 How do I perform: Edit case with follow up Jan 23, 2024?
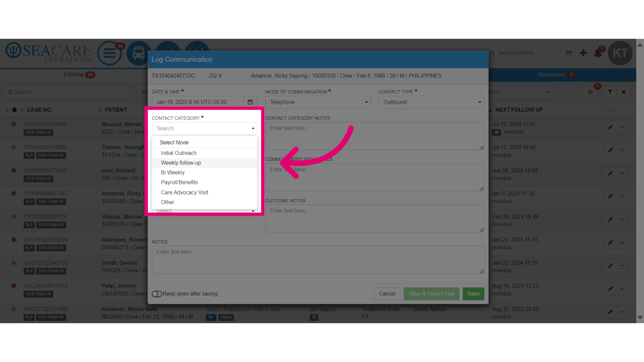click(610, 243)
